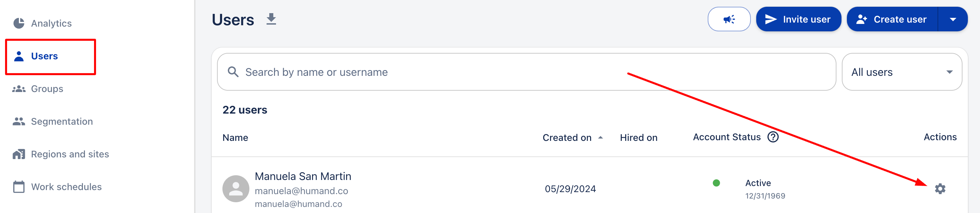
Task: Open the Users page from sidebar
Action: tap(44, 56)
